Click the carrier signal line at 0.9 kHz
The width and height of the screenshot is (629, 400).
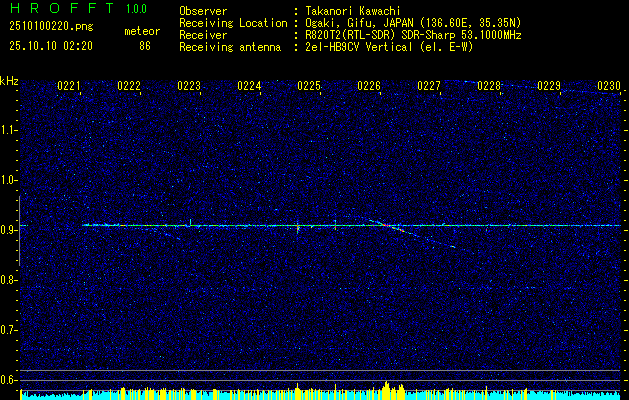tap(351, 225)
